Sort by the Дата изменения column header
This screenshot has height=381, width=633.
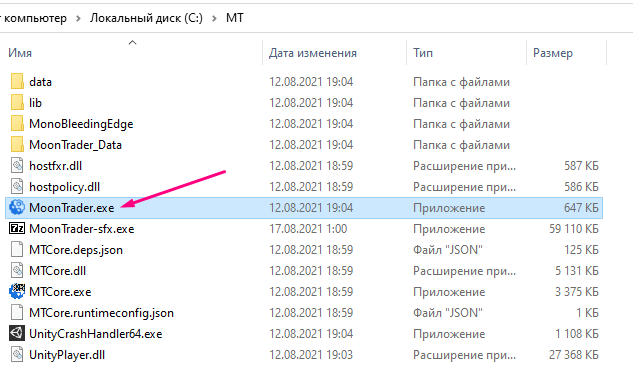pos(313,53)
